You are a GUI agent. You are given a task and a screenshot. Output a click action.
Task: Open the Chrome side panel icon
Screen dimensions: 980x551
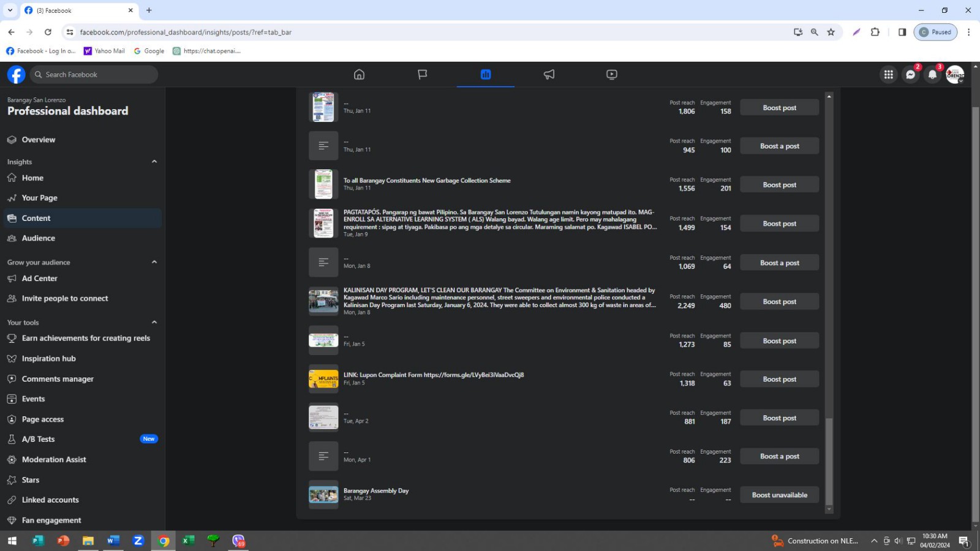pyautogui.click(x=902, y=32)
